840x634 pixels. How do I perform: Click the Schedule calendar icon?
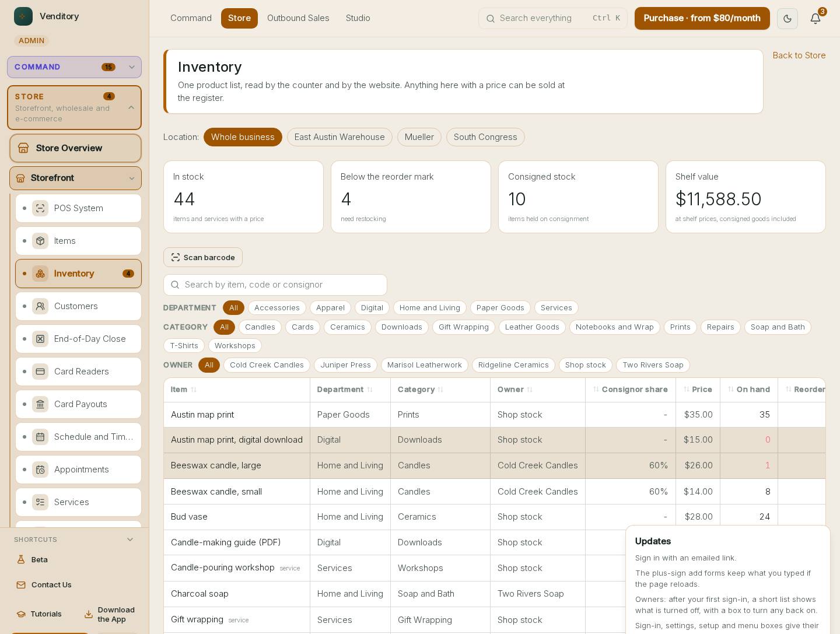coord(40,437)
